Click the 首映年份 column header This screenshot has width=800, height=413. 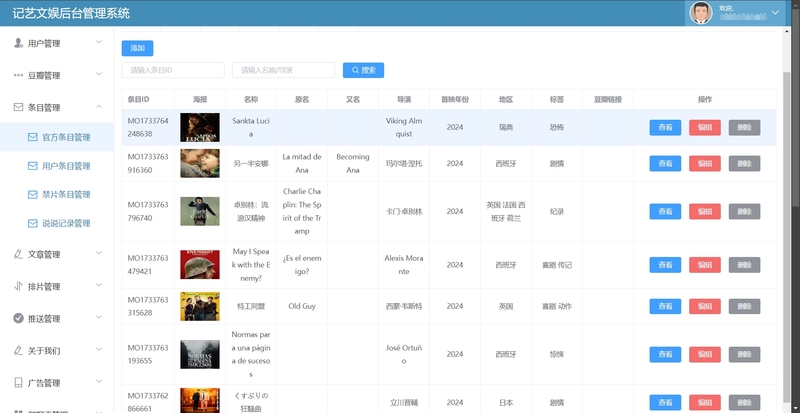(x=455, y=99)
